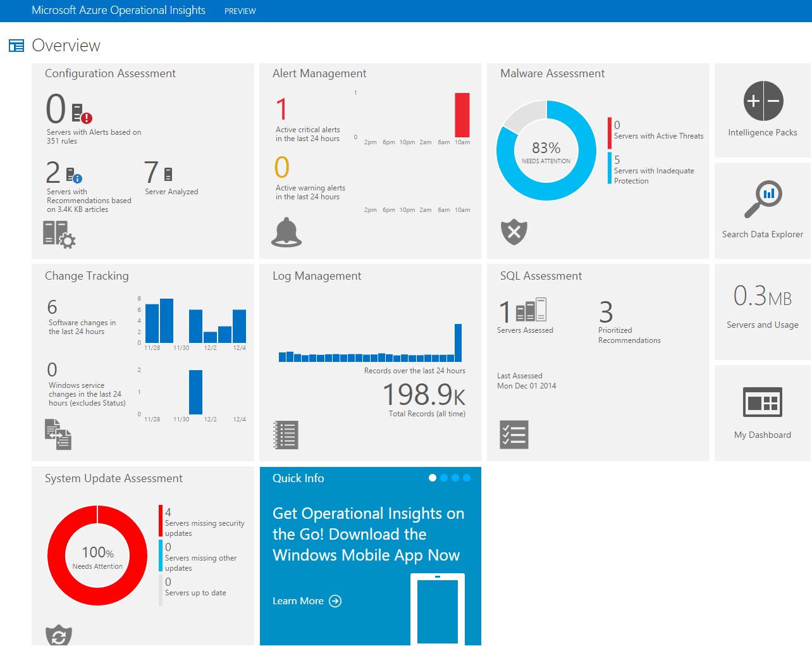
Task: Click 'Servers missing other updates' text
Action: point(200,563)
